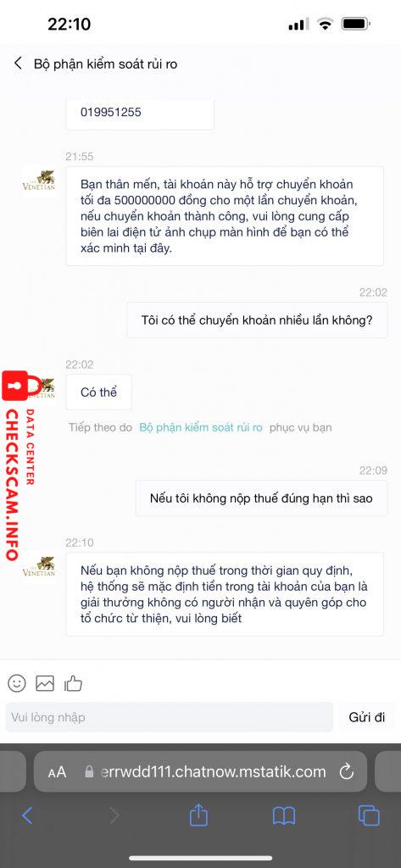This screenshot has height=868, width=401.
Task: Tap the AA reader text-size button
Action: point(57,771)
